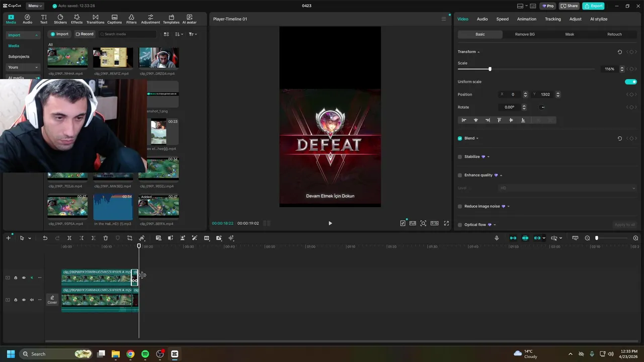Play the preview video
Viewport: 644px width, 362px height.
330,223
